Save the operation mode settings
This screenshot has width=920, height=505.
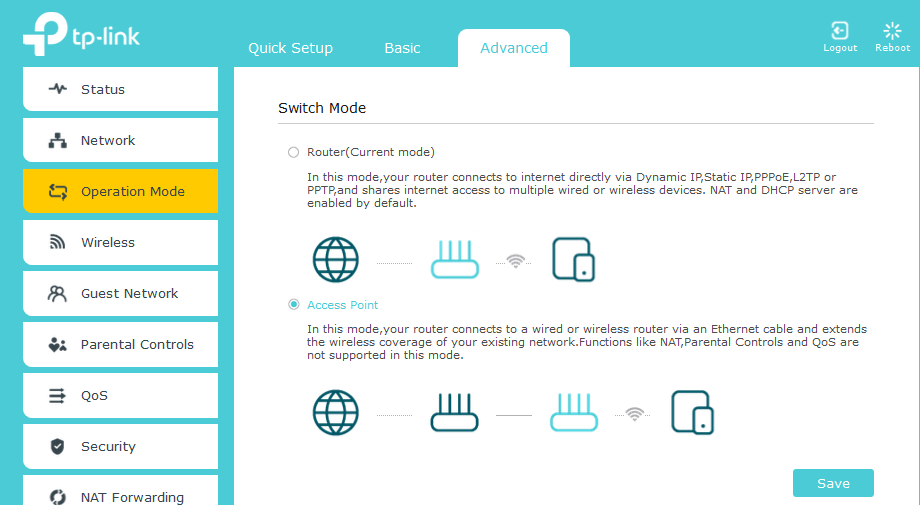pyautogui.click(x=833, y=483)
